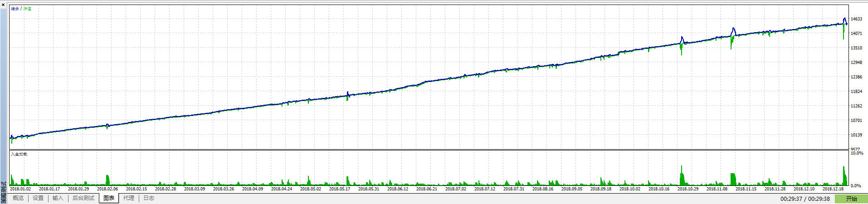This screenshot has height=204, width=868.
Task: Go to the 后台测试 tab
Action: tap(83, 198)
